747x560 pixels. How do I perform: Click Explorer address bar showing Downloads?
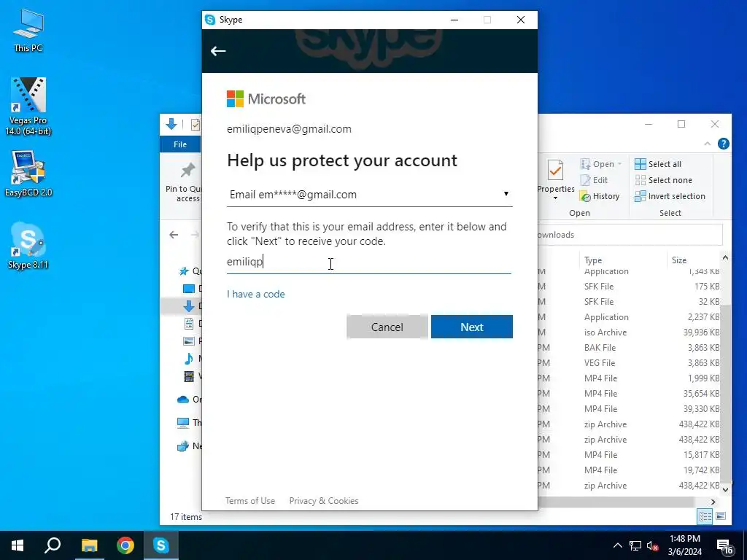click(630, 235)
